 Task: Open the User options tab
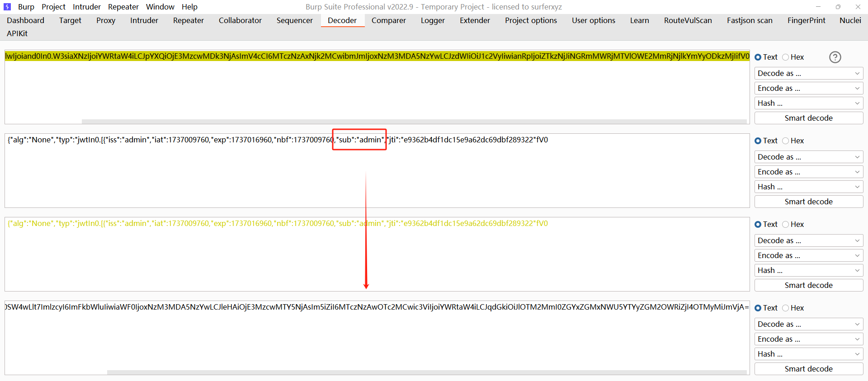[594, 20]
